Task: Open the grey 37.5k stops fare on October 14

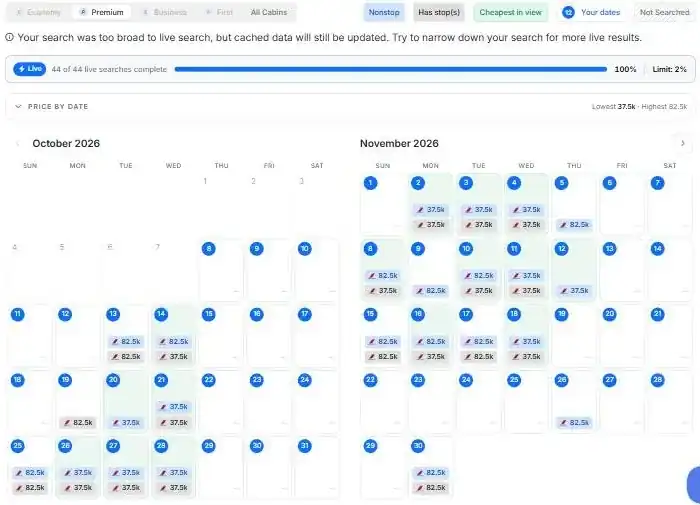Action: pos(174,357)
